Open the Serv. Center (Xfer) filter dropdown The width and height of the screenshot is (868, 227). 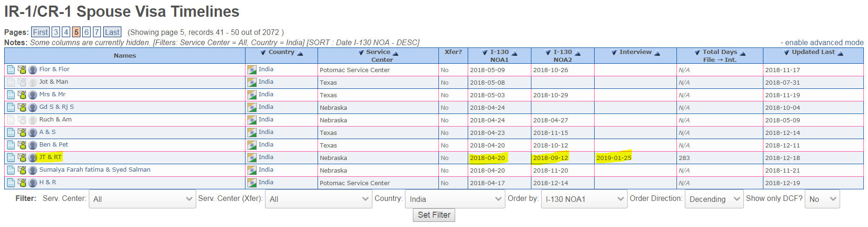tap(318, 199)
